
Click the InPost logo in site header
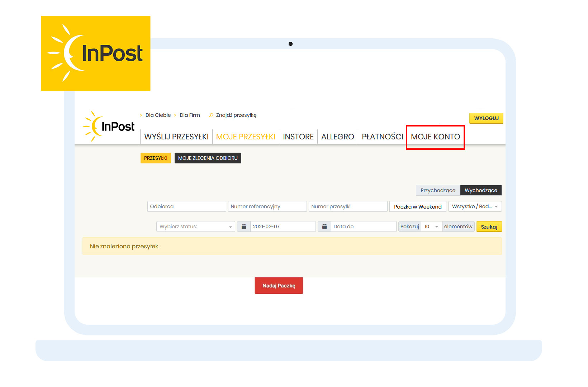tap(109, 126)
